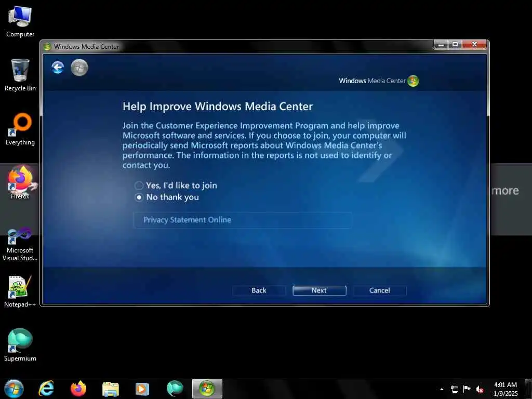The height and width of the screenshot is (399, 532).
Task: Launch Firefox from the taskbar
Action: coord(78,389)
